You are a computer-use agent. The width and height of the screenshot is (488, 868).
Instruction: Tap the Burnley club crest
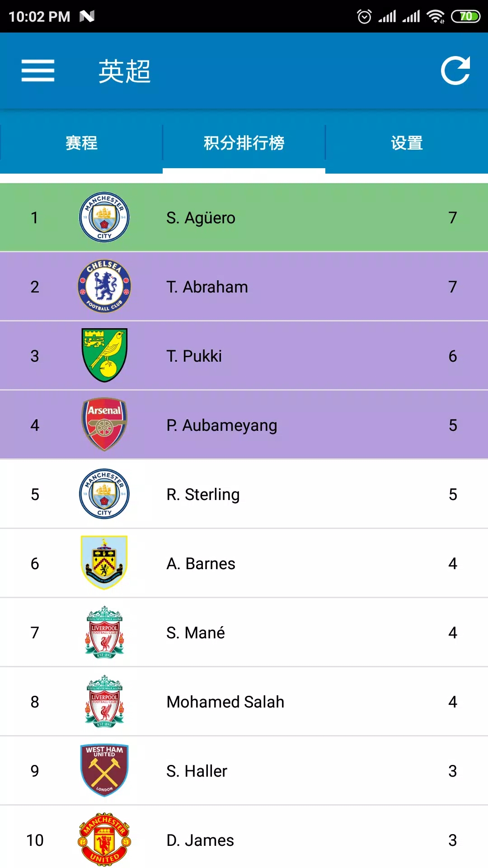coord(104,563)
